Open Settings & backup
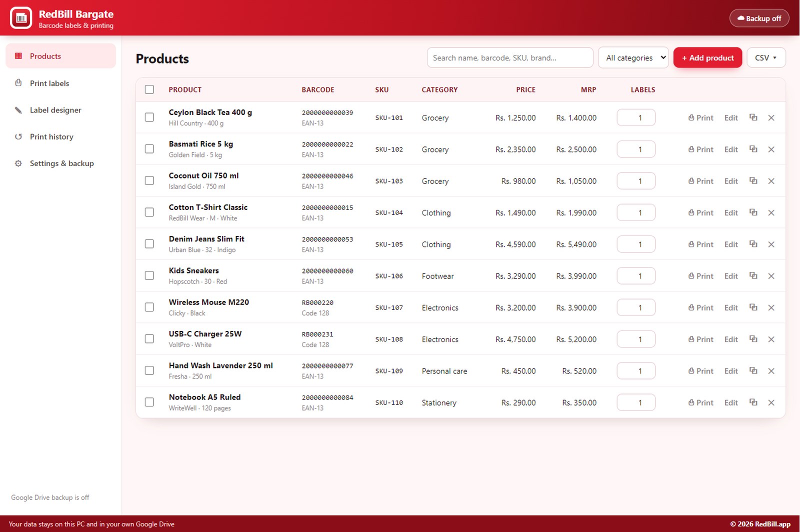Screen dimensions: 800x532 (61, 163)
